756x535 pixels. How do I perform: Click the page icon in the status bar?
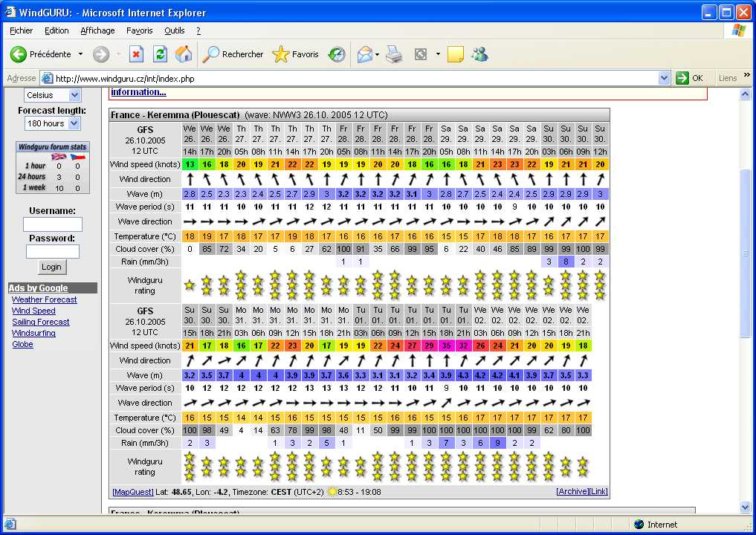pyautogui.click(x=10, y=525)
